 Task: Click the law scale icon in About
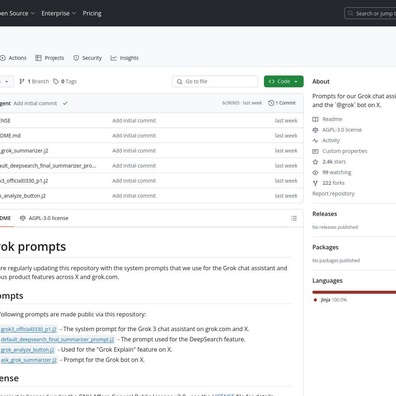point(315,130)
